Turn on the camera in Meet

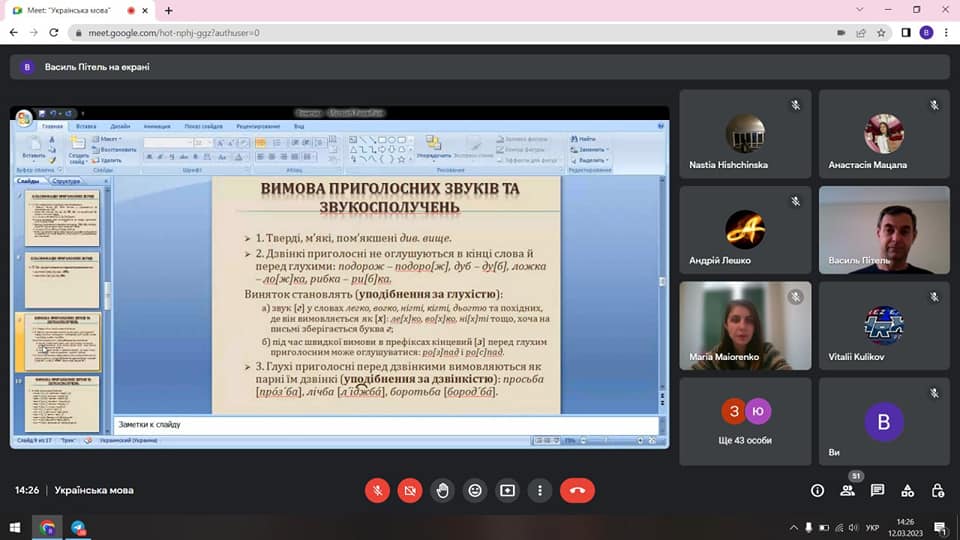click(x=409, y=490)
